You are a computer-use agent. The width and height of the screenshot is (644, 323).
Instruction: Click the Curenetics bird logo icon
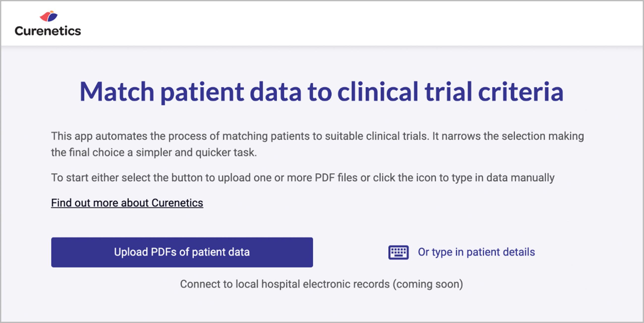(x=49, y=16)
